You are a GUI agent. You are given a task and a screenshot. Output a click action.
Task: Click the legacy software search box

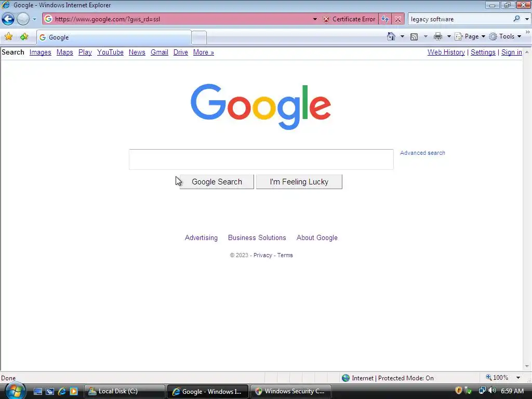point(460,19)
